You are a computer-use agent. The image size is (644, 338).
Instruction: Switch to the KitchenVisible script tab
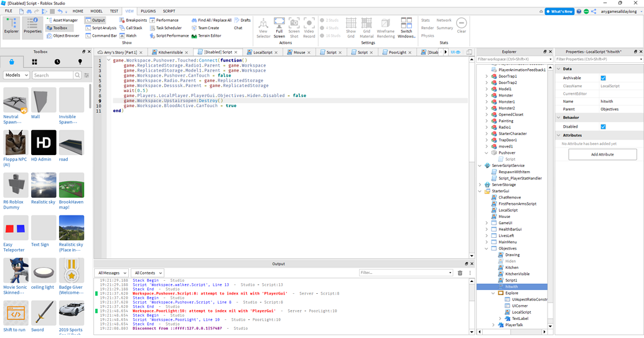coord(170,53)
